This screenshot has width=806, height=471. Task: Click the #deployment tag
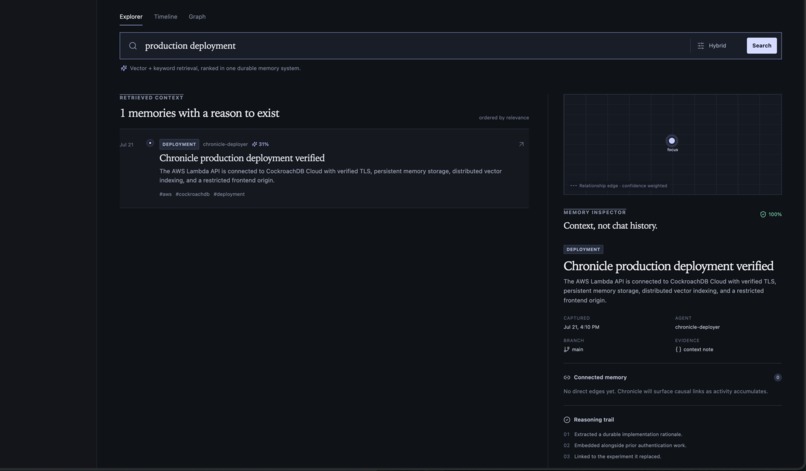(x=229, y=194)
